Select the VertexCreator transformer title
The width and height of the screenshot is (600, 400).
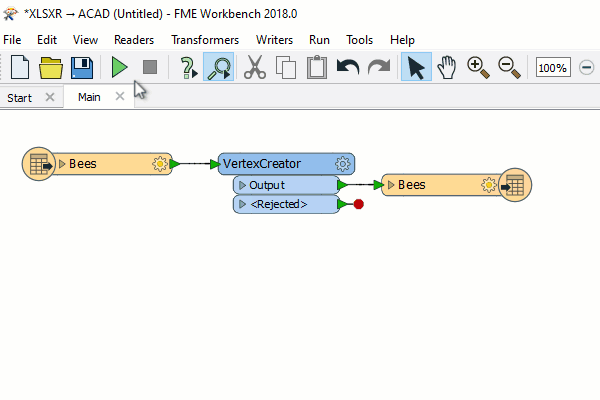coord(262,164)
